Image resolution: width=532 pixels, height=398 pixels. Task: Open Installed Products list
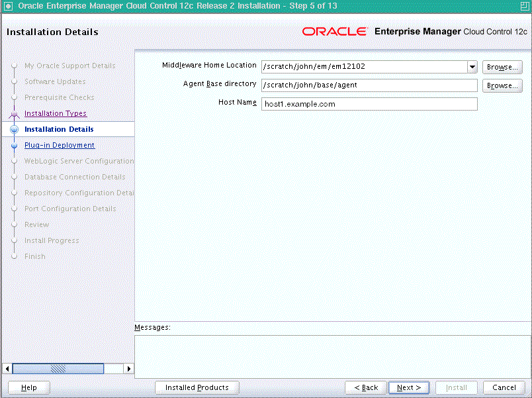197,387
